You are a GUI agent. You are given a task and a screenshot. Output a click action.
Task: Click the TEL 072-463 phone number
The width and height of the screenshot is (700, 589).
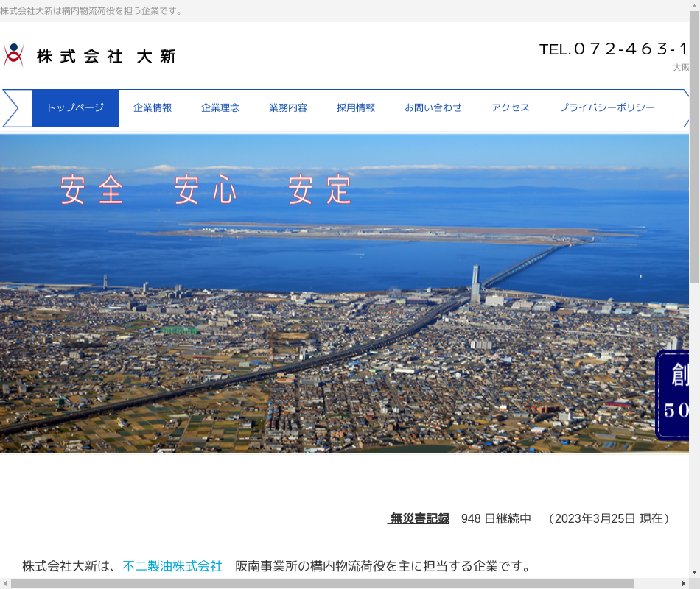[613, 49]
